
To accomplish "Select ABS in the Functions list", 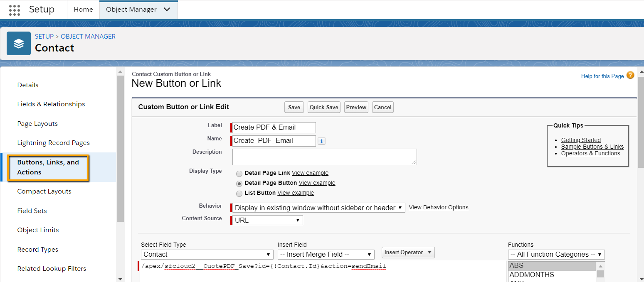I will click(552, 266).
